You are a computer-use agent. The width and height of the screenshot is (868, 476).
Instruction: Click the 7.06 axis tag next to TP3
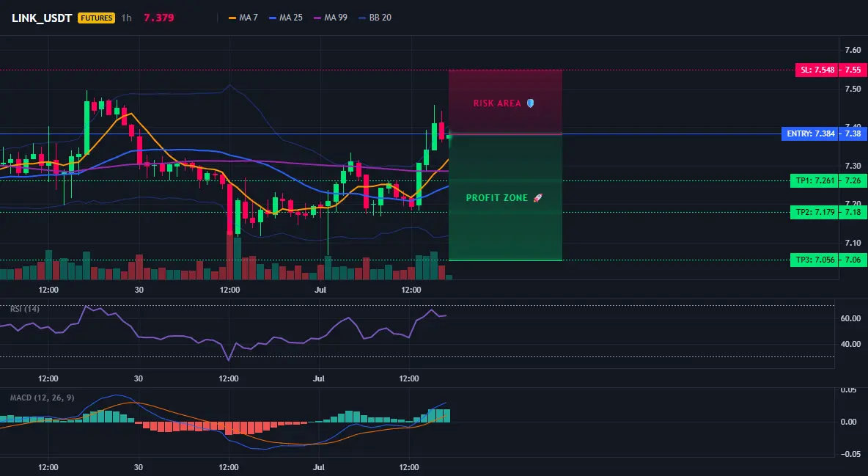(x=853, y=260)
